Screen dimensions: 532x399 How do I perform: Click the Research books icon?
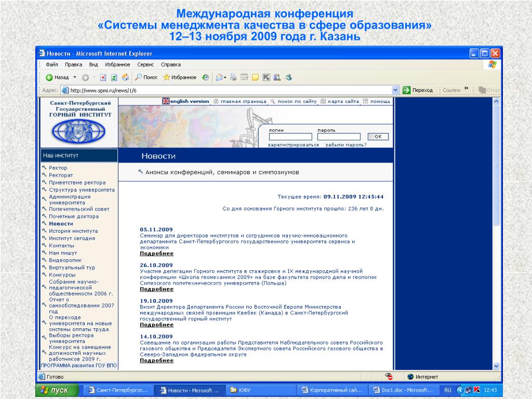[x=277, y=77]
